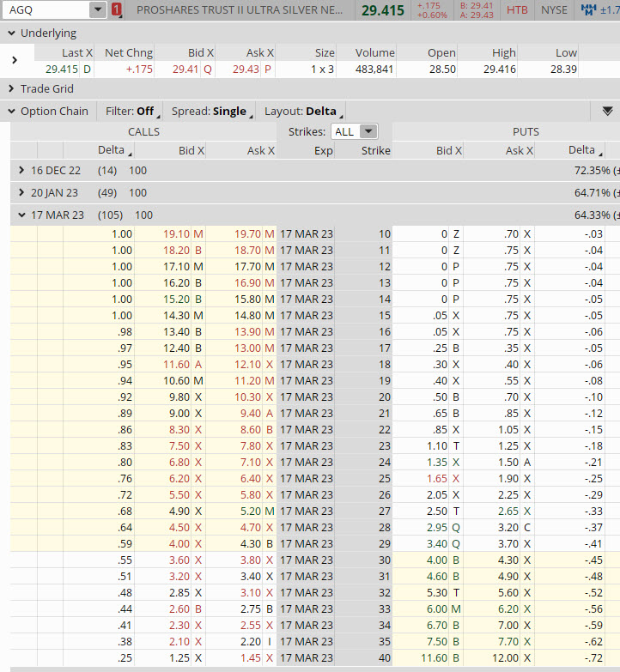Collapse the 17 MAR 23 expiration
The image size is (620, 672).
pyautogui.click(x=21, y=215)
